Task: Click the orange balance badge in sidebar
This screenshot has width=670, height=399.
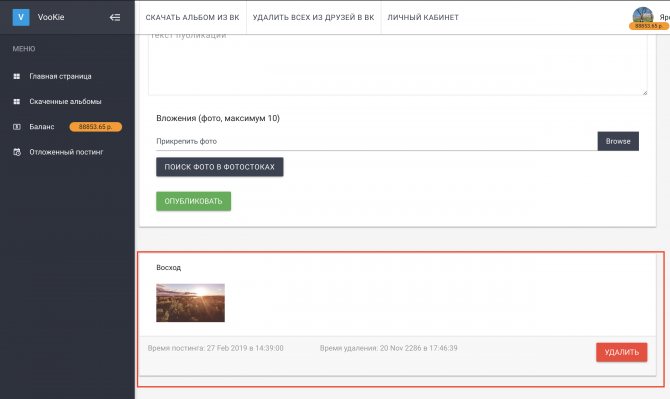Action: point(96,127)
